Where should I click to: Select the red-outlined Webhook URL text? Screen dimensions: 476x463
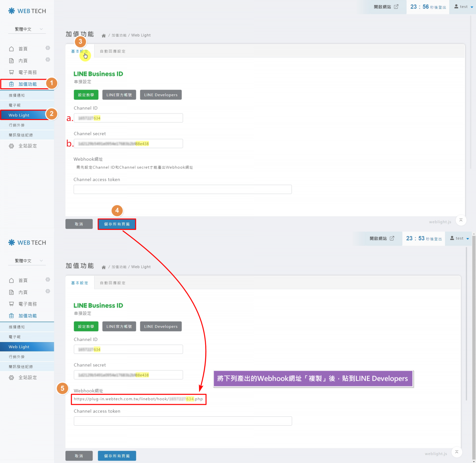pos(138,399)
